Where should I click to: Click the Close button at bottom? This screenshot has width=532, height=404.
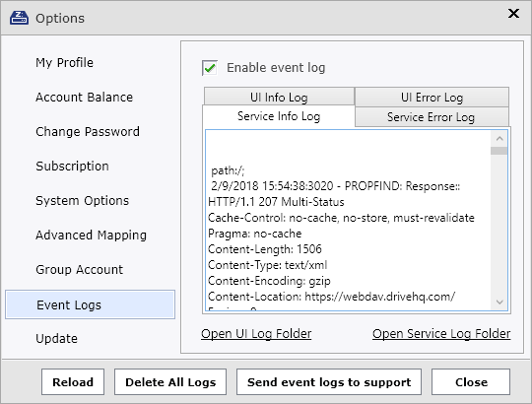pyautogui.click(x=471, y=382)
